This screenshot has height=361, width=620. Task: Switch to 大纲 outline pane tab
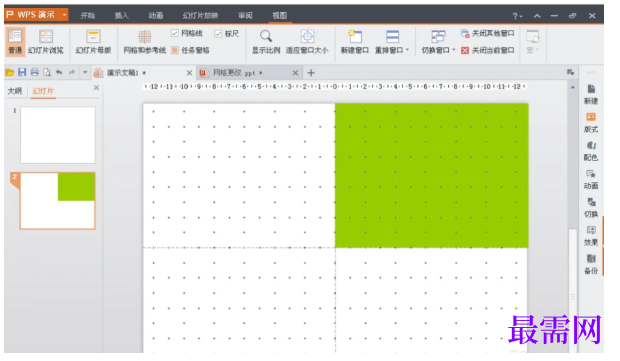coord(15,91)
